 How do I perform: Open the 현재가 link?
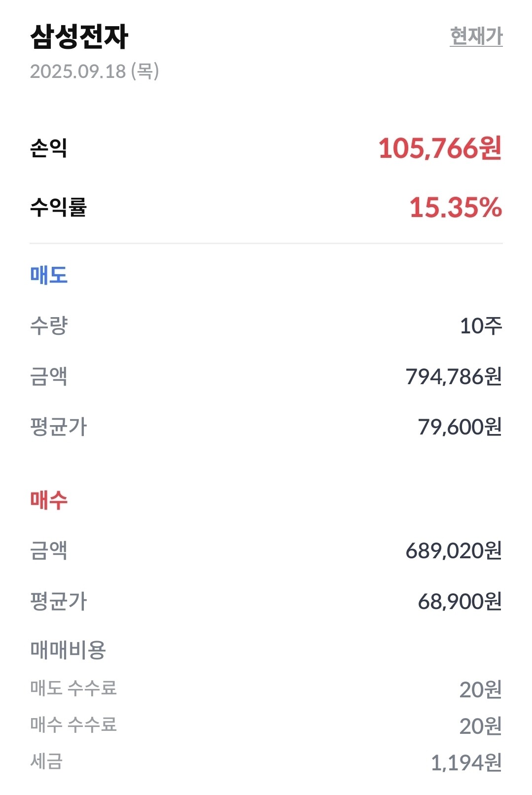click(x=476, y=36)
